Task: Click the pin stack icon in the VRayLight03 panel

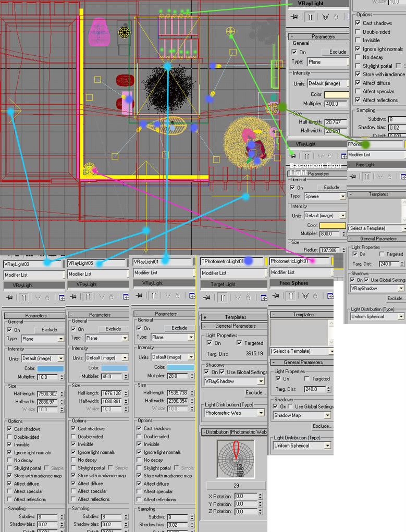Action: (9, 298)
